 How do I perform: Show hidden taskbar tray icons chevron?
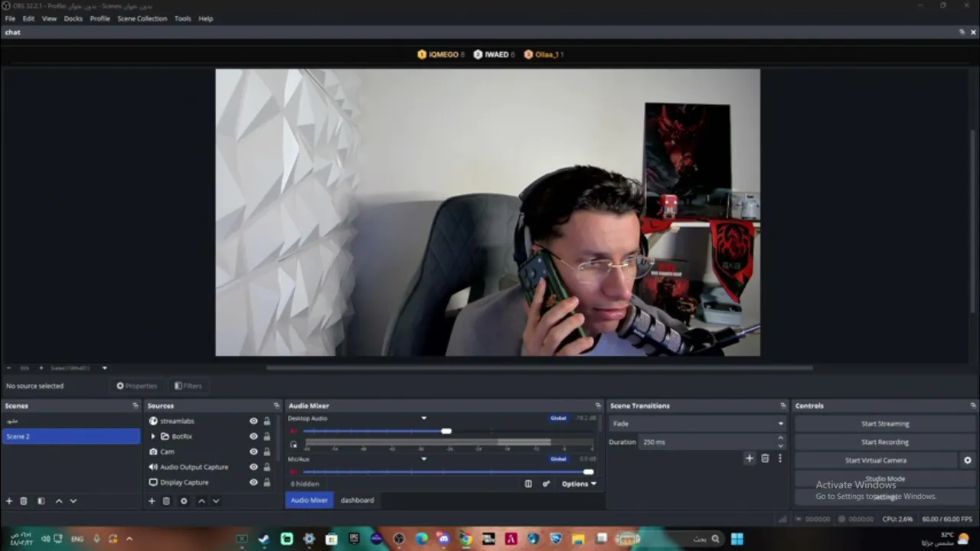(x=129, y=539)
